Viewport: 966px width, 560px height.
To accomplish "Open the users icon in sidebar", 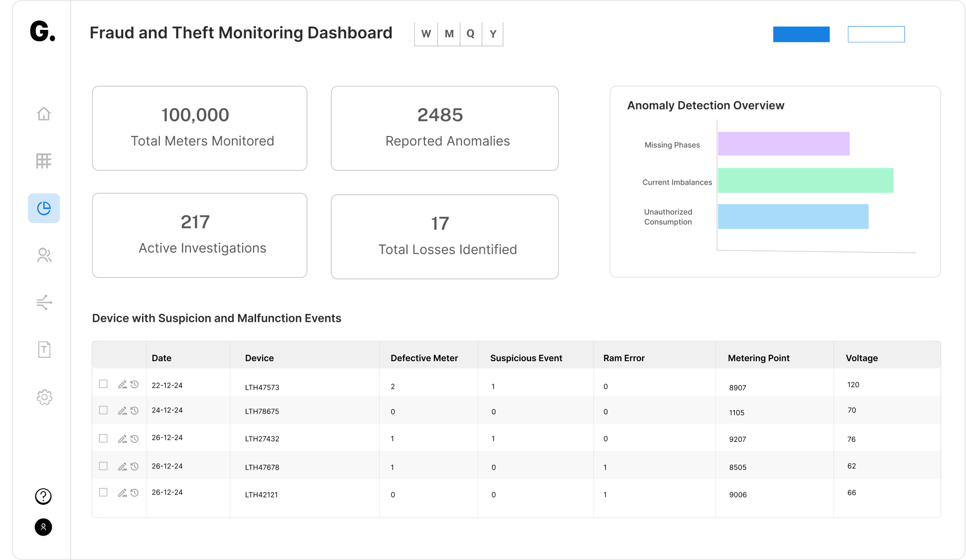I will [x=44, y=255].
